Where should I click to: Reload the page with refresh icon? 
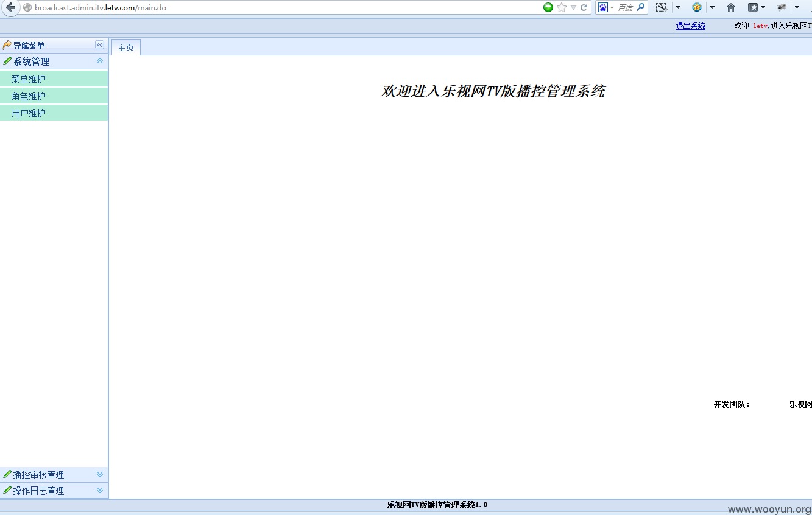pyautogui.click(x=584, y=7)
